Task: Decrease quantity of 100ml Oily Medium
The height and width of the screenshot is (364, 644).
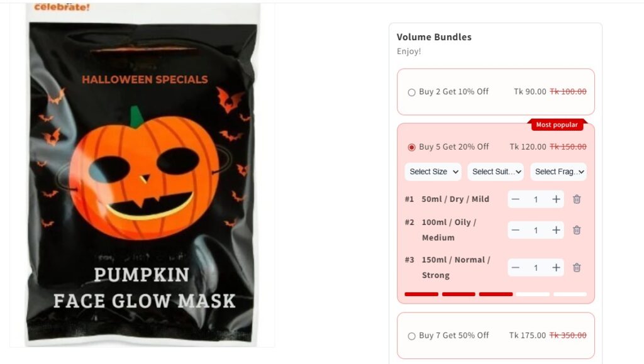Action: click(x=516, y=230)
